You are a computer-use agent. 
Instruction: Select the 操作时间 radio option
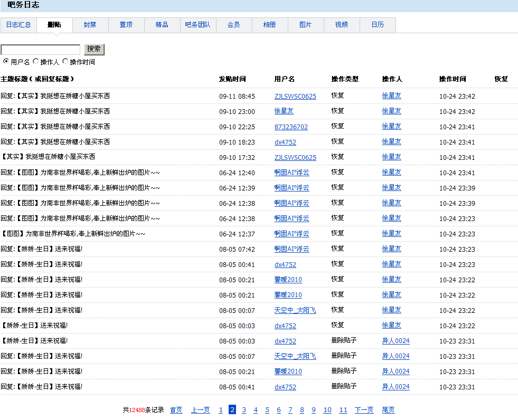click(x=65, y=62)
